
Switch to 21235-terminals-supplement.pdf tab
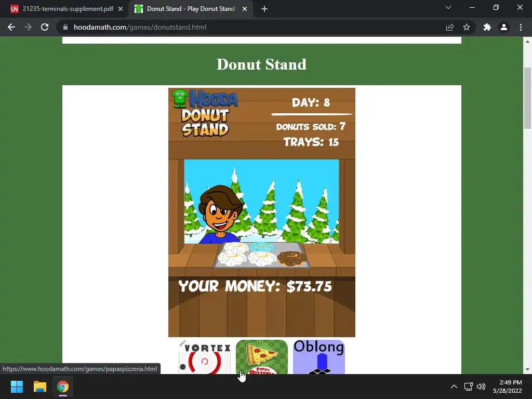click(x=64, y=9)
